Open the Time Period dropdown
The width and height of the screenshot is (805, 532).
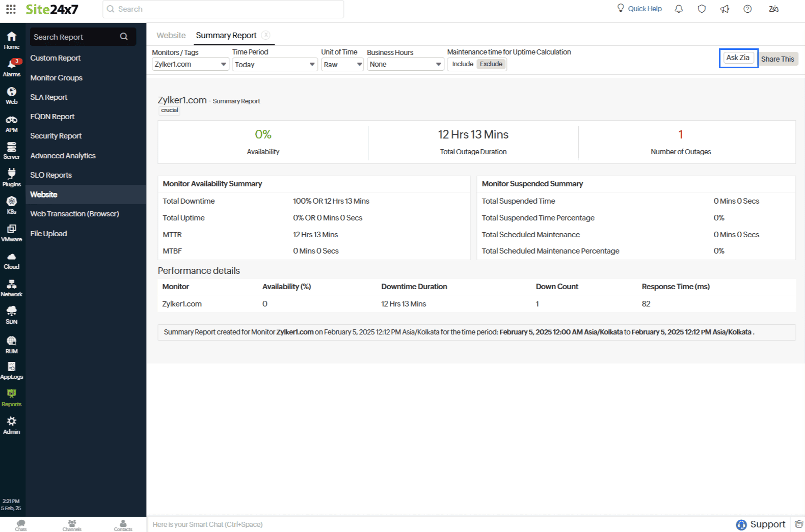(x=275, y=65)
